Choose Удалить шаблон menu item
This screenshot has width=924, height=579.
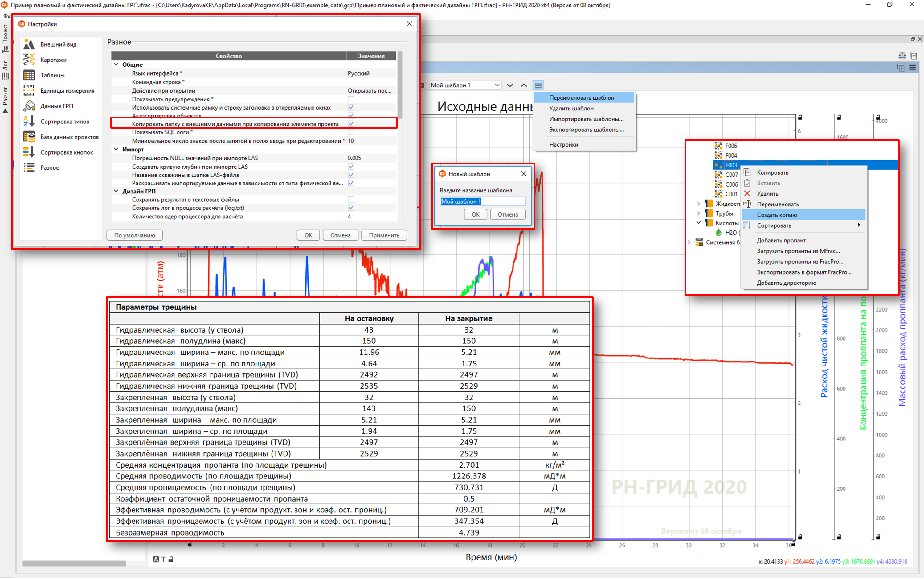584,108
